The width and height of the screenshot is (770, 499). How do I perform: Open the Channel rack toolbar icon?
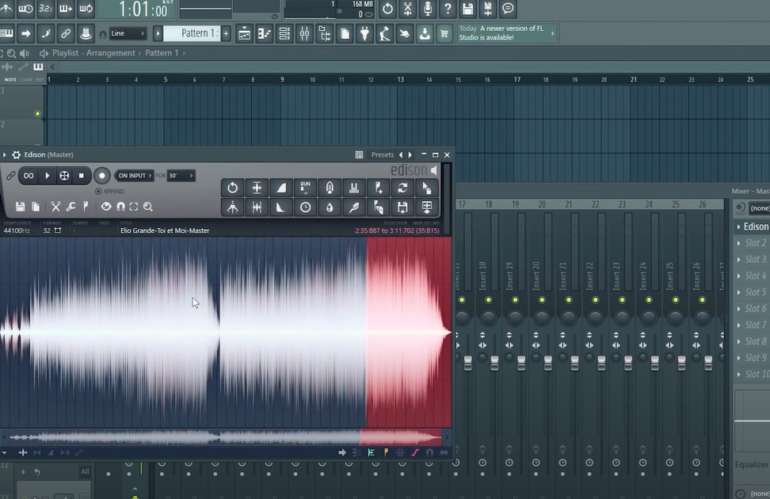coord(284,33)
